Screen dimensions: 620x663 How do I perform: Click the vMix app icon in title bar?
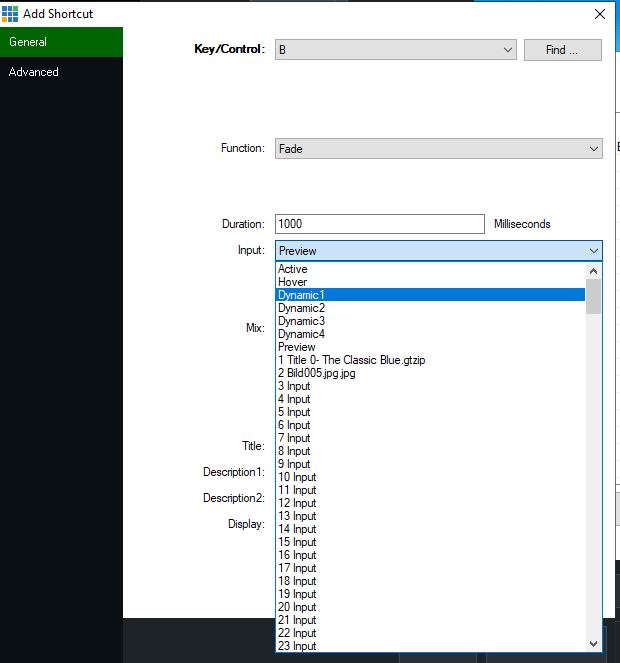pos(10,14)
